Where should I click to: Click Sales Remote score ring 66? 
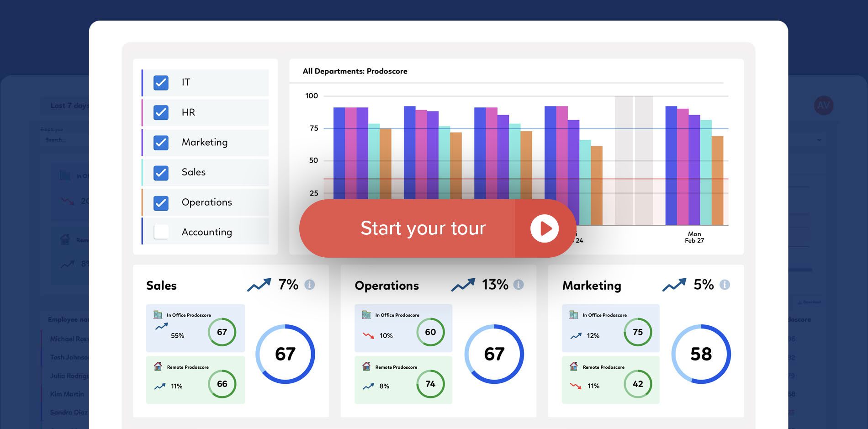222,384
